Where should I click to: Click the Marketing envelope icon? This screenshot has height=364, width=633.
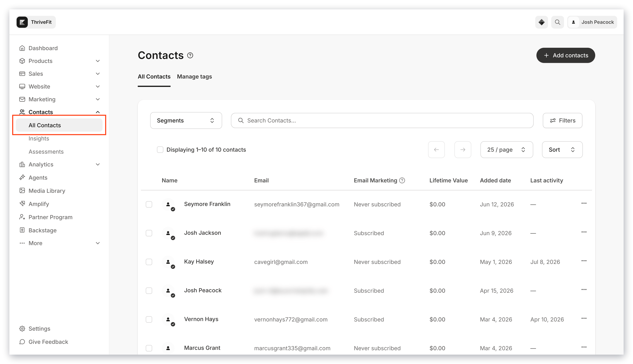(x=22, y=99)
